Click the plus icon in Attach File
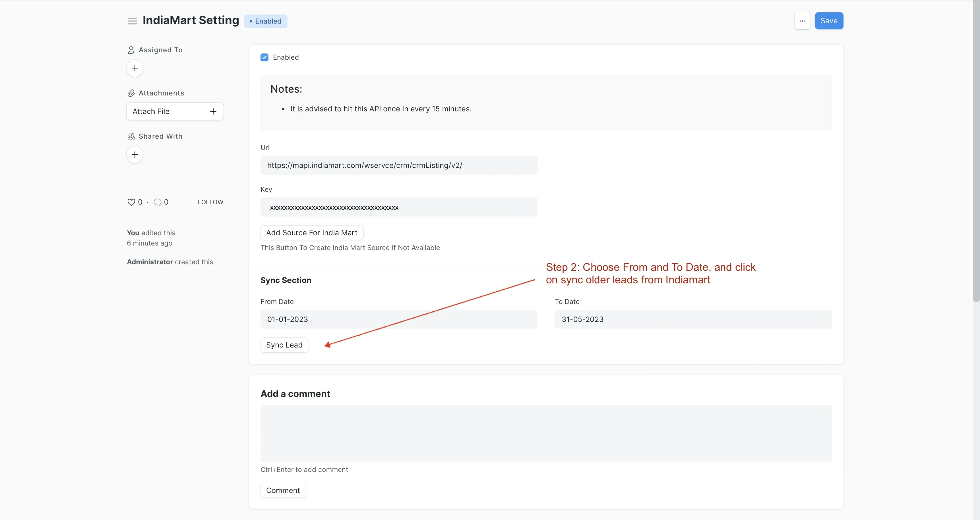 coord(213,111)
